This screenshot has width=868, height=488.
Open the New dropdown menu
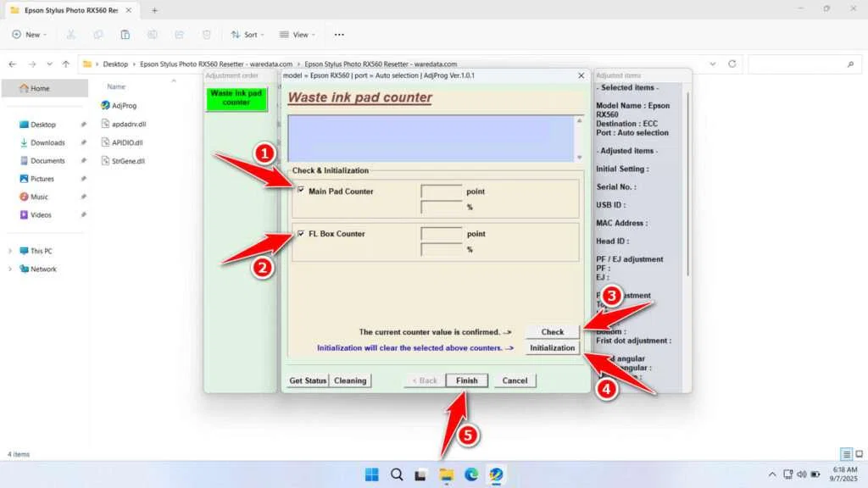tap(29, 35)
